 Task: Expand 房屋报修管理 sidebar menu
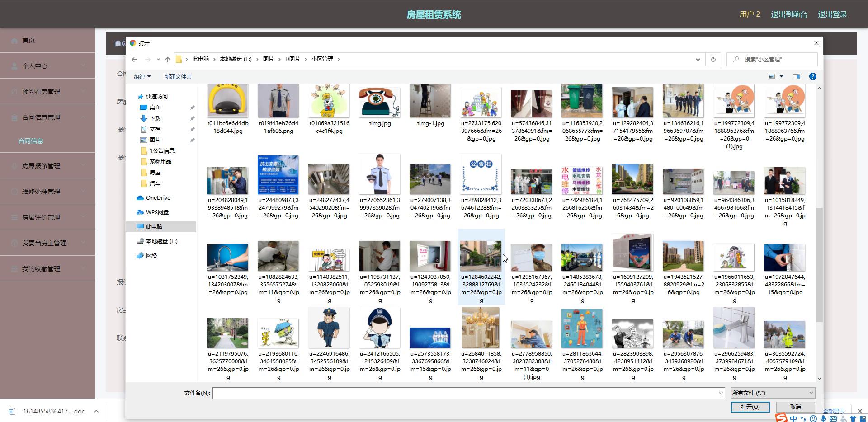click(x=47, y=166)
